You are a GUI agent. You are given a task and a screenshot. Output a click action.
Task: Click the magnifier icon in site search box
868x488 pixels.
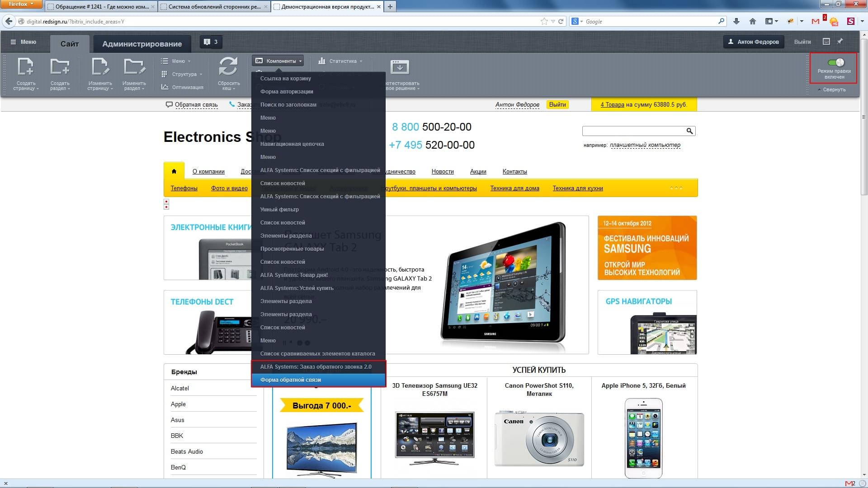click(x=689, y=131)
